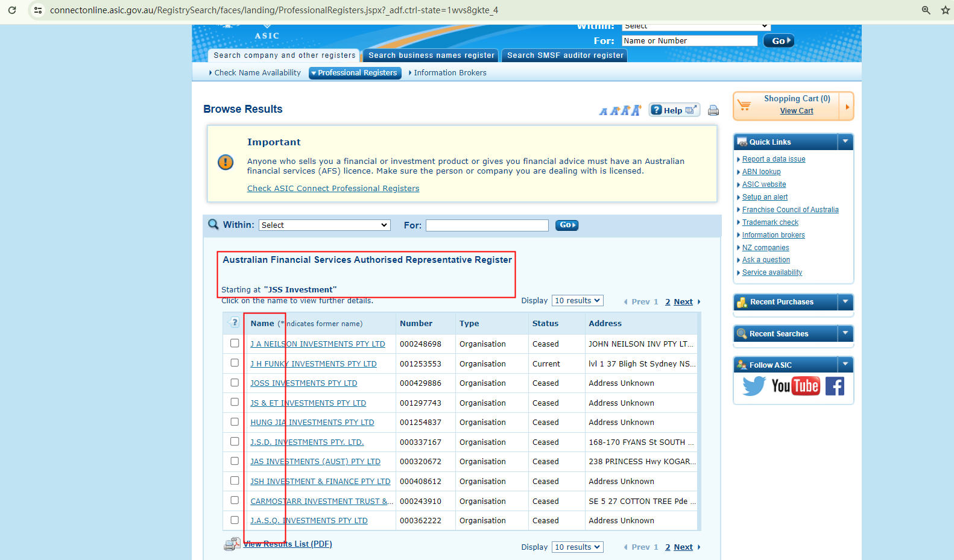Image resolution: width=954 pixels, height=560 pixels.
Task: Open ASIC's Facebook page icon
Action: [835, 386]
